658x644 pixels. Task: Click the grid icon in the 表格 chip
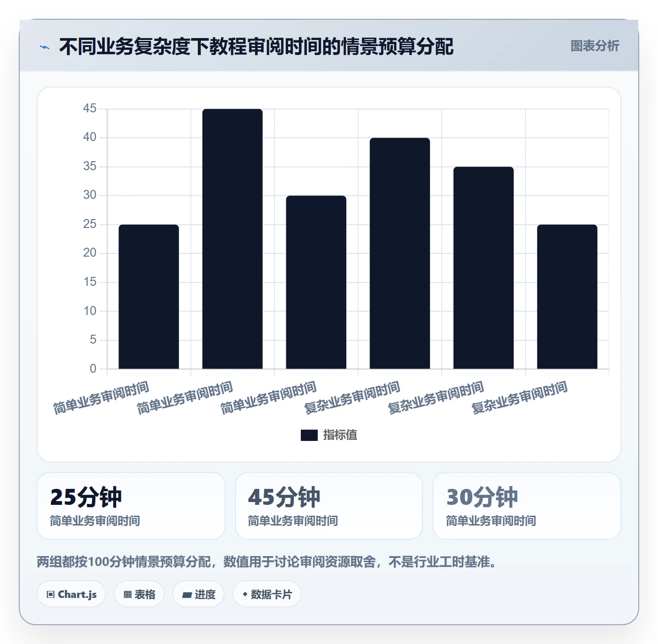[127, 595]
